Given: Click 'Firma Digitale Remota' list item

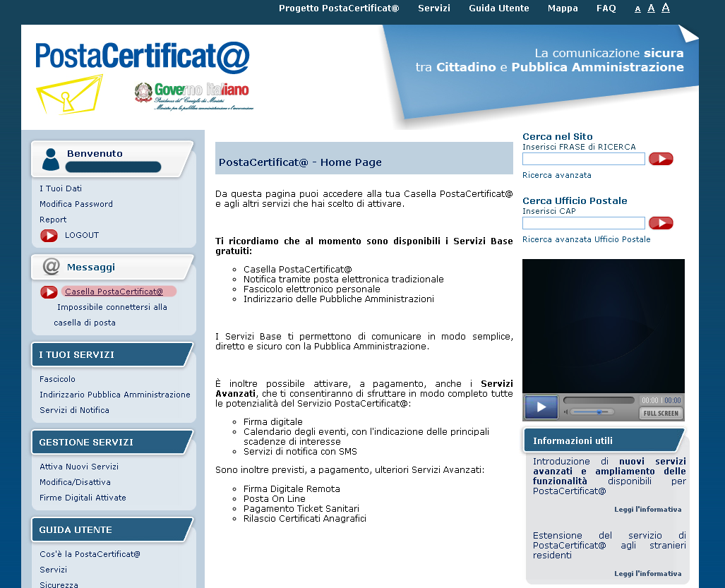Looking at the screenshot, I should (292, 489).
